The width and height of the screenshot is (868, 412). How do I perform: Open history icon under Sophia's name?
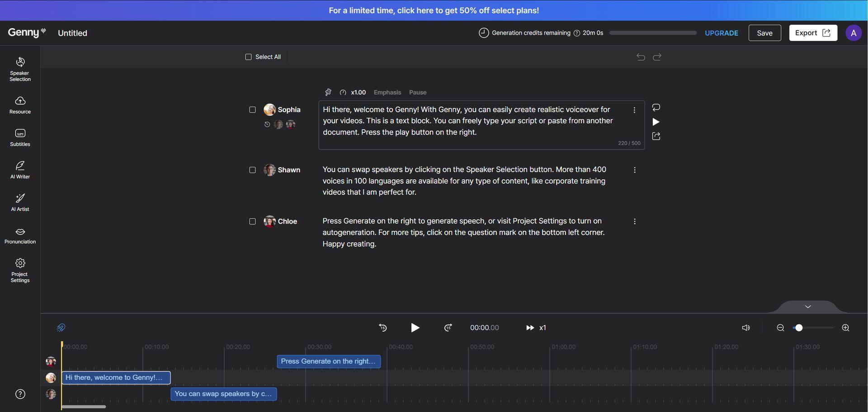pyautogui.click(x=267, y=124)
